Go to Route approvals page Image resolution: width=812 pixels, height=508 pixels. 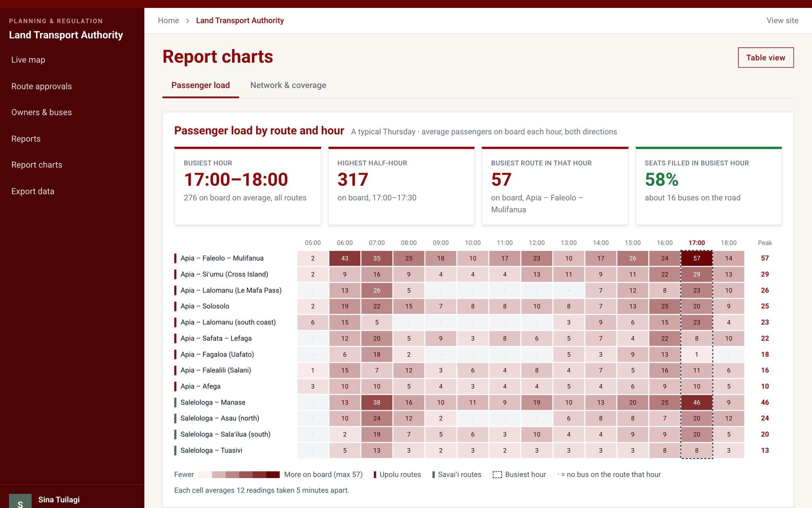point(41,86)
